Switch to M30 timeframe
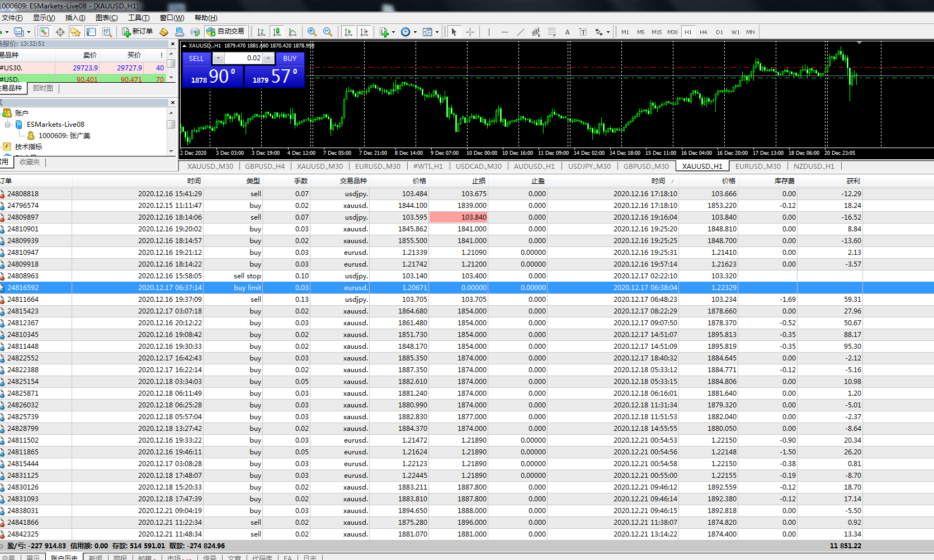 click(x=672, y=32)
